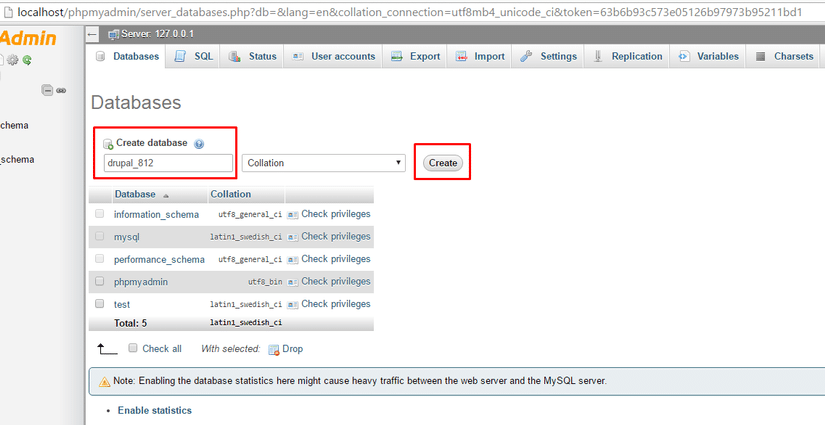Open the SQL tab
The image size is (825, 425).
(x=193, y=56)
